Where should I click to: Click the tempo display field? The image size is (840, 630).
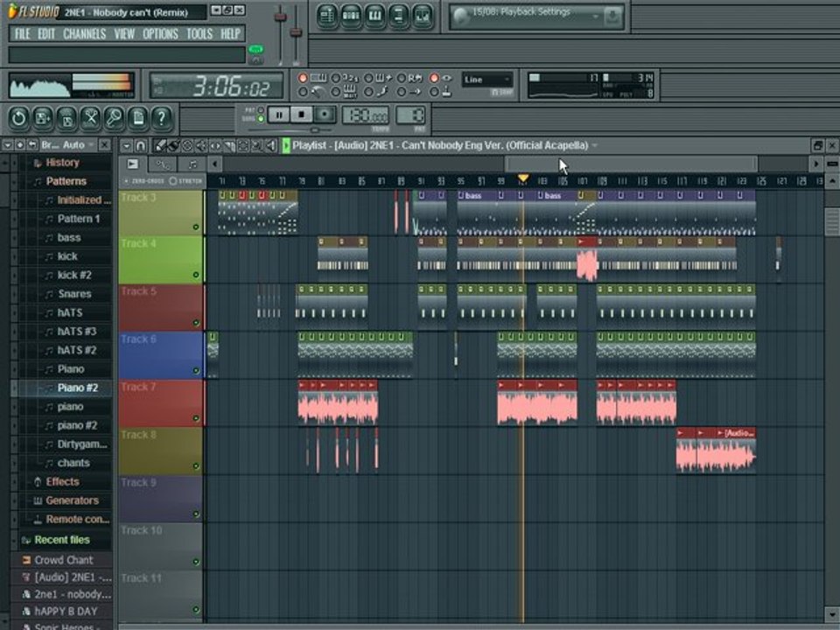pyautogui.click(x=366, y=115)
